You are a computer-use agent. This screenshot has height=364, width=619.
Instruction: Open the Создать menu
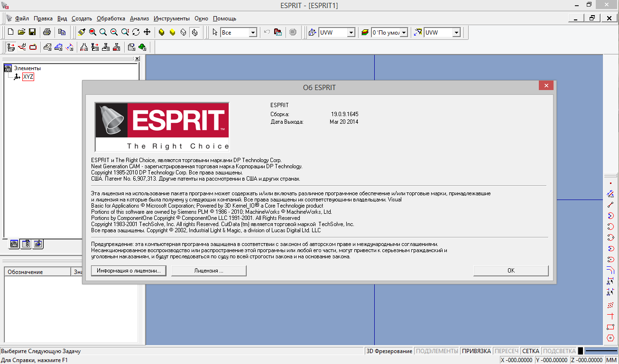coord(82,18)
